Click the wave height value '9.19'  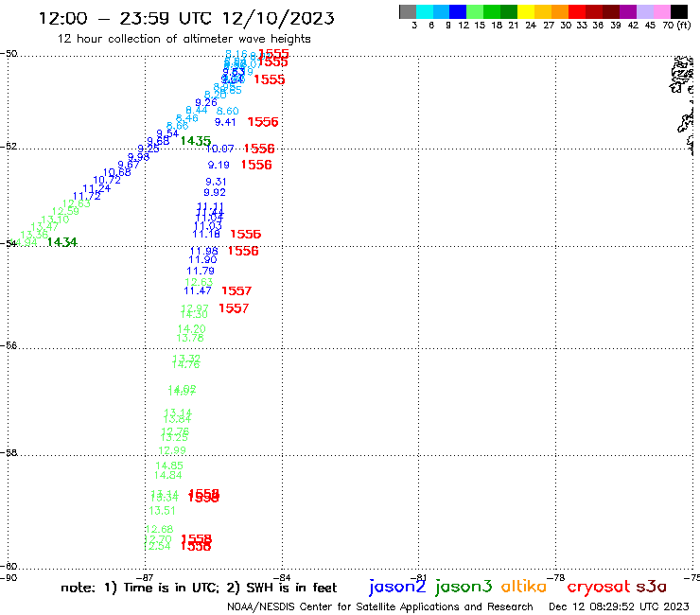coord(219,166)
